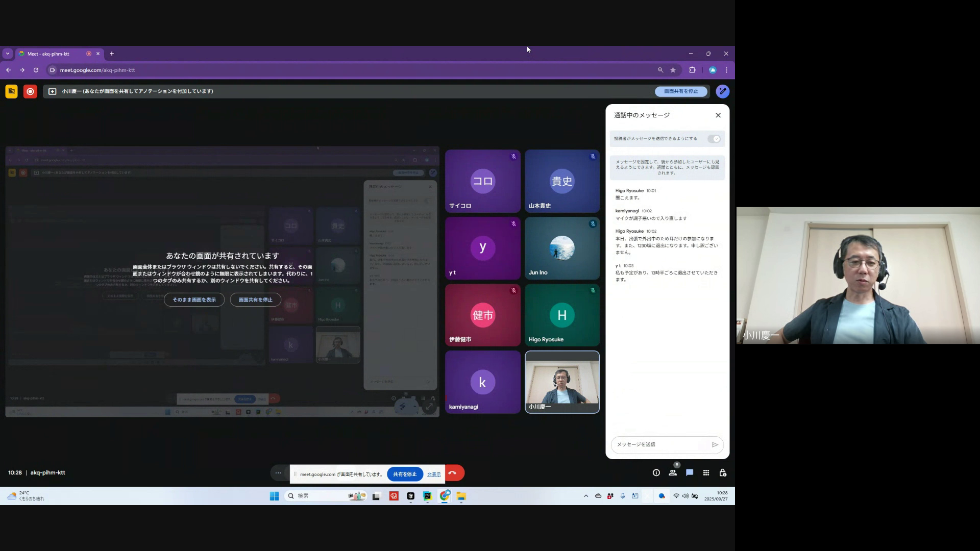
Task: Open host controls lock icon
Action: tap(723, 473)
